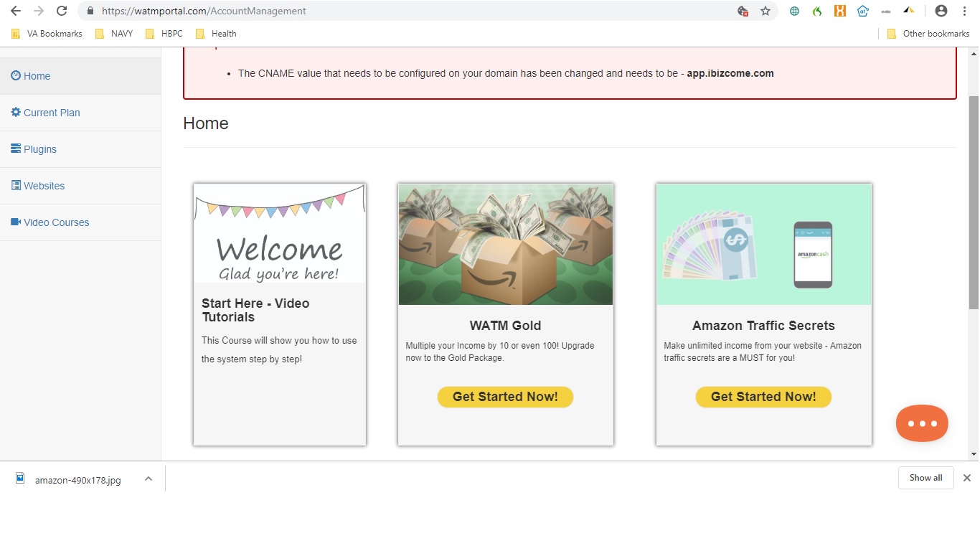Open the black and yellow triangle extension
The height and width of the screenshot is (551, 980).
click(909, 11)
